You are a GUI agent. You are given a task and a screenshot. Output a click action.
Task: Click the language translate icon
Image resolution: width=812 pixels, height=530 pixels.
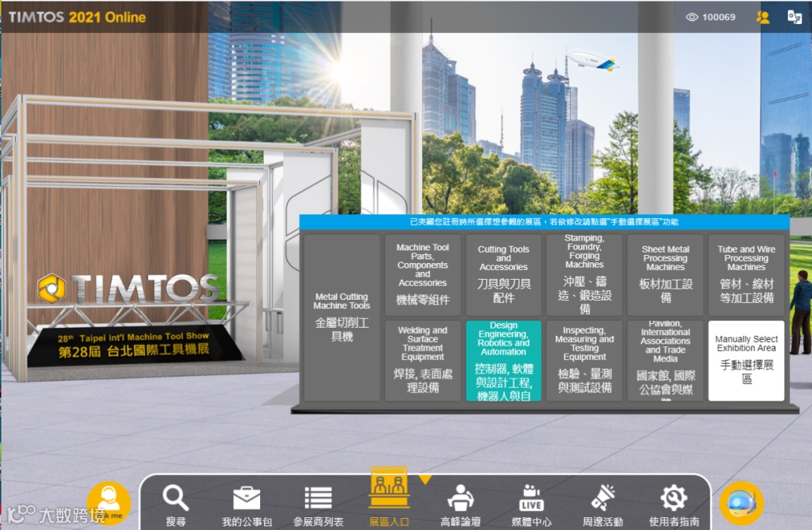click(795, 17)
